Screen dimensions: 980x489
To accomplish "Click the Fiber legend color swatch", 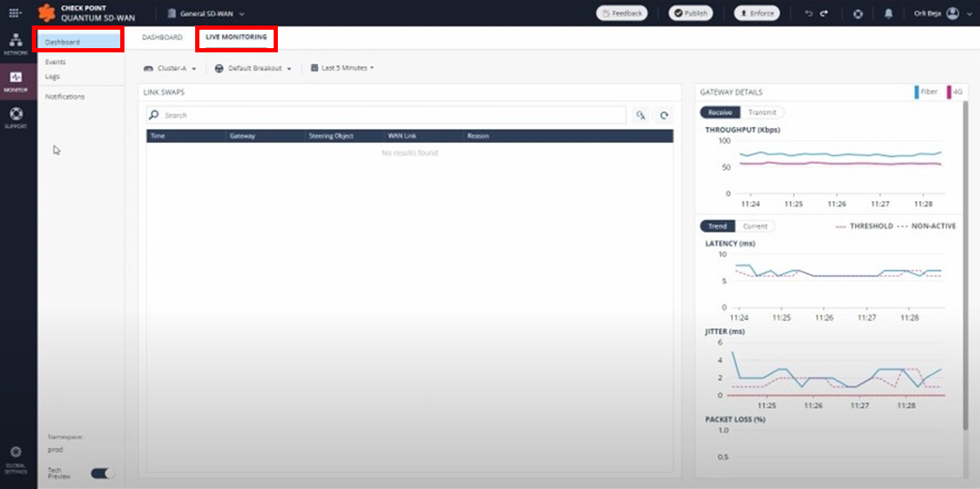I will tap(917, 92).
